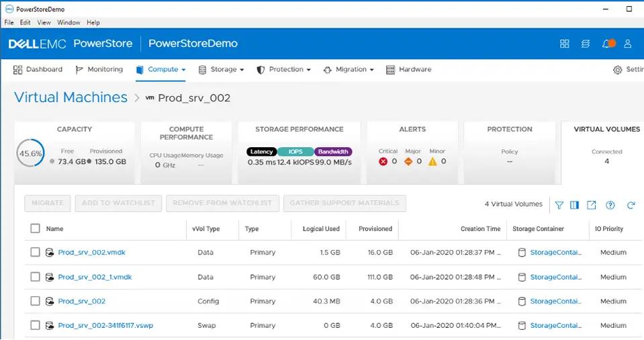Click the vVol icon beside the .vswp row
This screenshot has width=644, height=340.
pos(50,326)
